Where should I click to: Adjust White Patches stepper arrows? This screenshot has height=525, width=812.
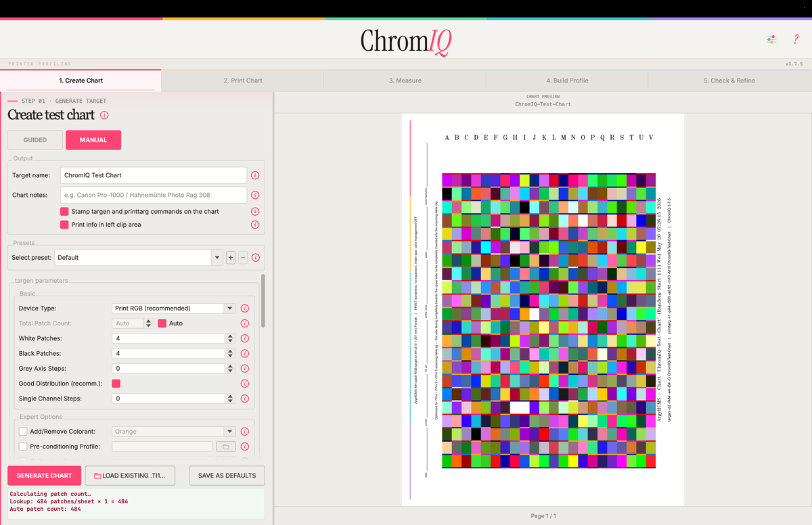click(x=231, y=338)
